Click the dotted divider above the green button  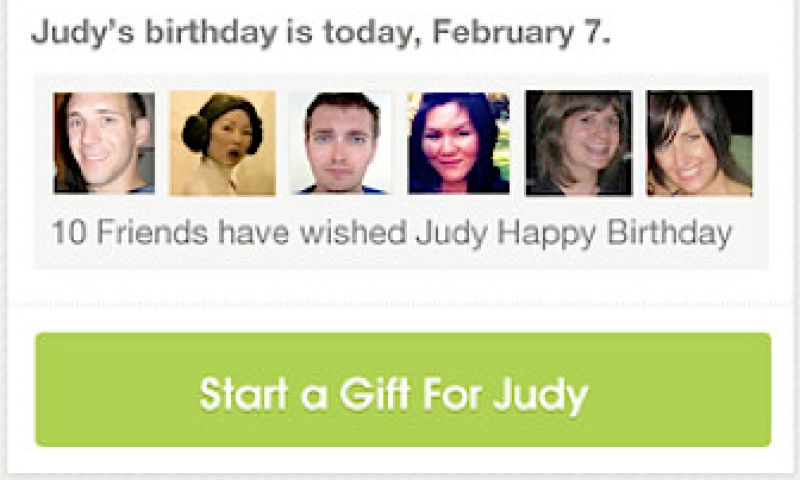tap(402, 303)
